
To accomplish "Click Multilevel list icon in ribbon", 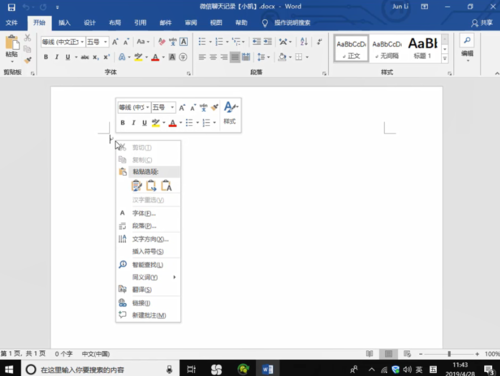I will 236,42.
